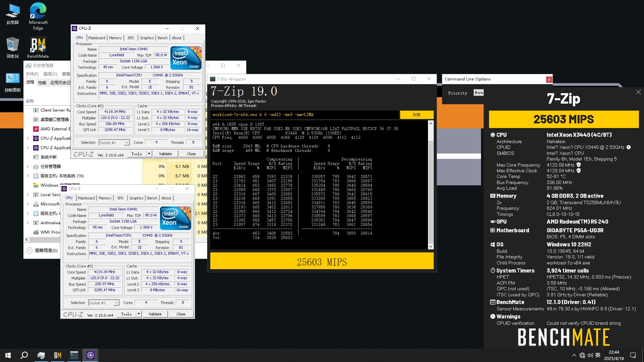
Task: Switch to Bench tab in upper CPU-Z
Action: pyautogui.click(x=163, y=38)
